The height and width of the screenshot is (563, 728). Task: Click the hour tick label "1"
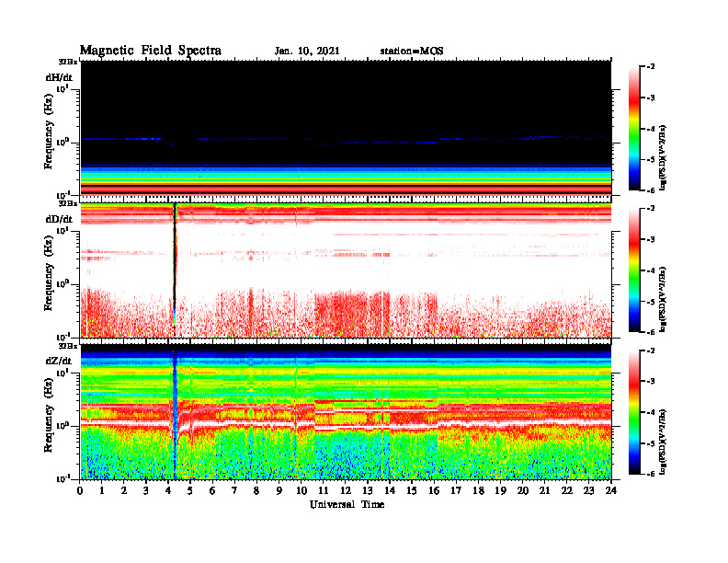click(x=102, y=490)
